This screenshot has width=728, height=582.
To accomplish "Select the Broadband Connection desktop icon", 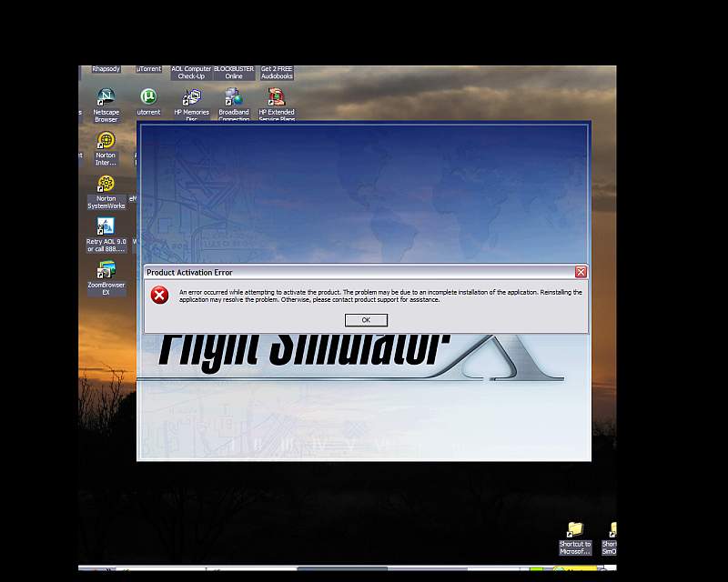I will pyautogui.click(x=234, y=96).
